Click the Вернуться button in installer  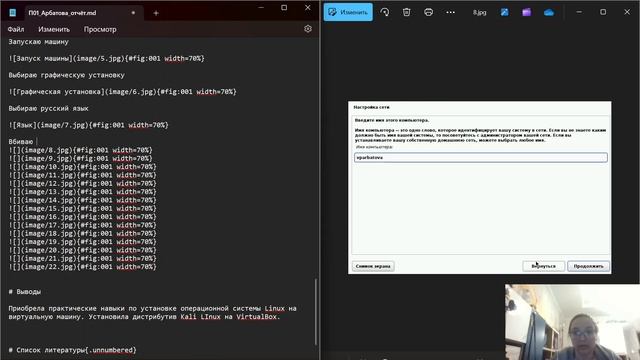click(544, 266)
